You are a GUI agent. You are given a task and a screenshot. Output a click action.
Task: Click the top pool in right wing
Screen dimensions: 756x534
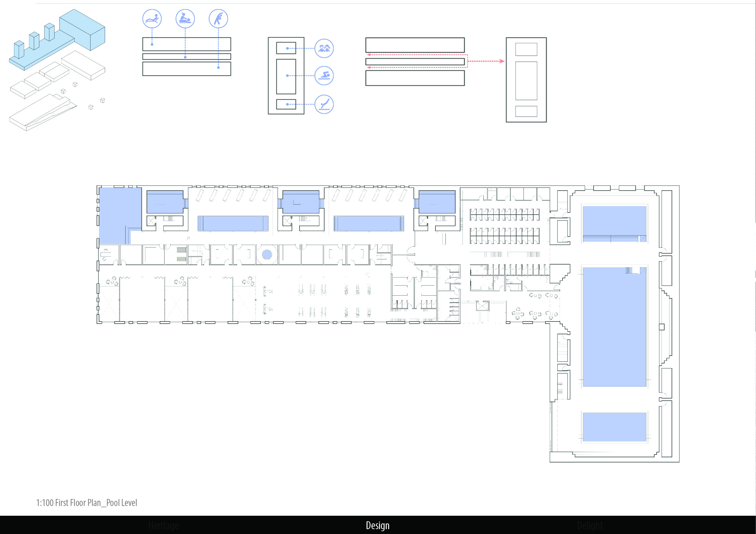point(614,220)
